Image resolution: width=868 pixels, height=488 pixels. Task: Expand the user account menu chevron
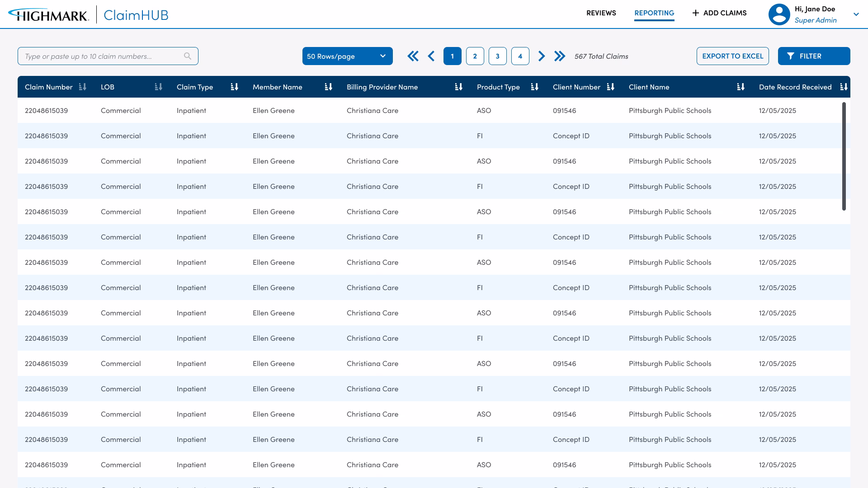coord(856,14)
